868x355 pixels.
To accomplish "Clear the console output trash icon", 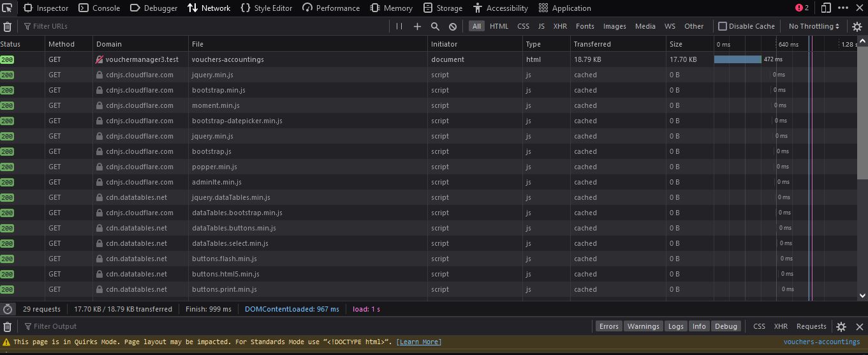I will 8,326.
